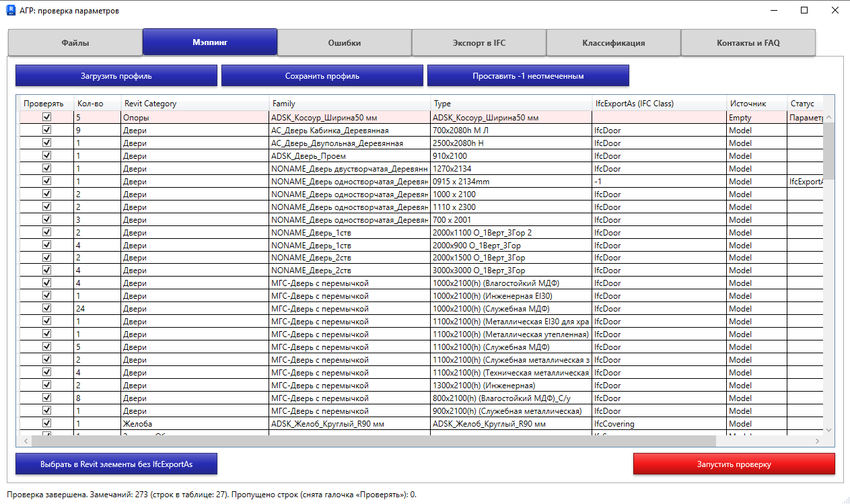Toggle checkbox for АС_Дверь Кабинка_Деревянная row

coord(46,130)
